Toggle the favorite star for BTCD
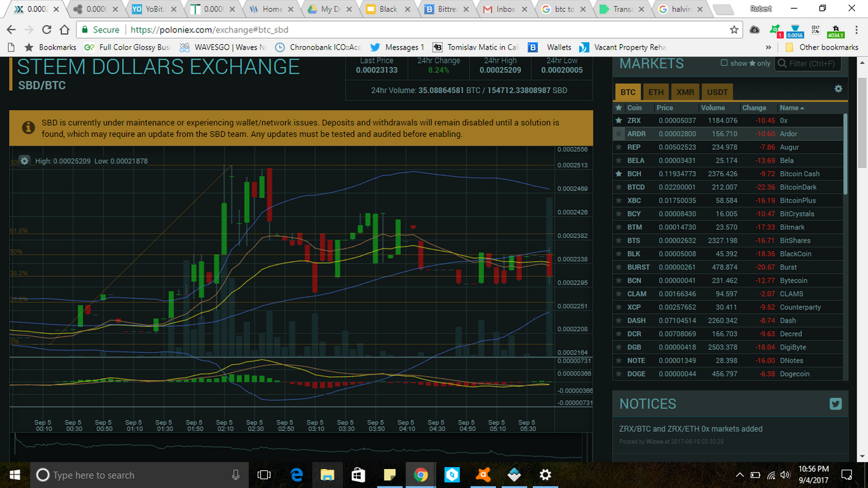 click(x=618, y=187)
